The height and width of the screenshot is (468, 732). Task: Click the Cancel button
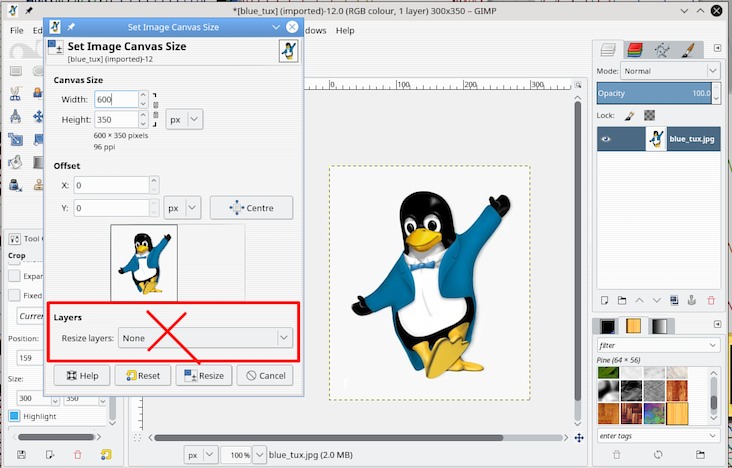(265, 376)
